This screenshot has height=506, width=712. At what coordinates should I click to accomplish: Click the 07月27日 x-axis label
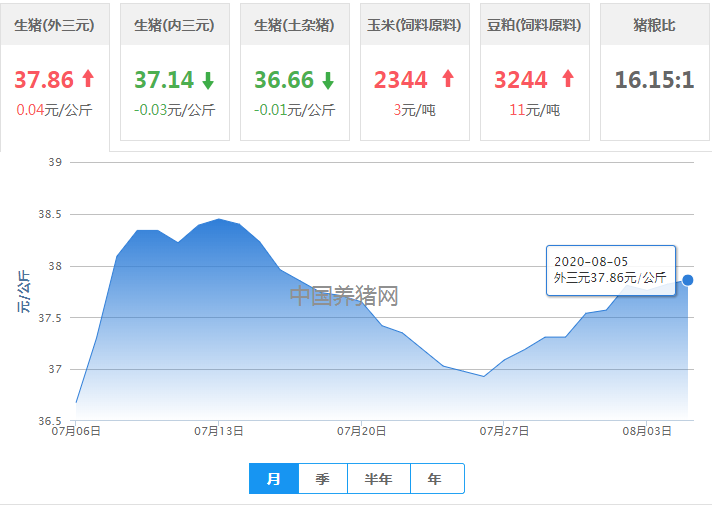(x=504, y=431)
